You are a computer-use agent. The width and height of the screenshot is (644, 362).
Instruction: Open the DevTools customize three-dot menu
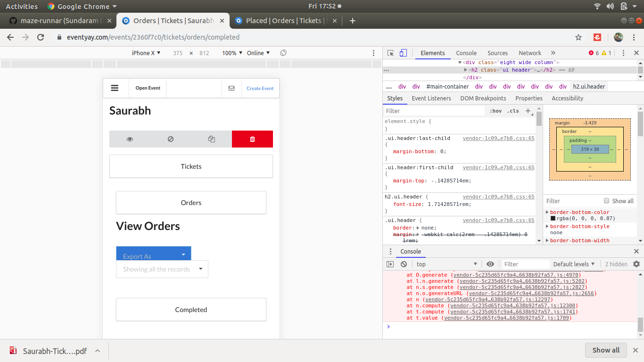(x=623, y=53)
